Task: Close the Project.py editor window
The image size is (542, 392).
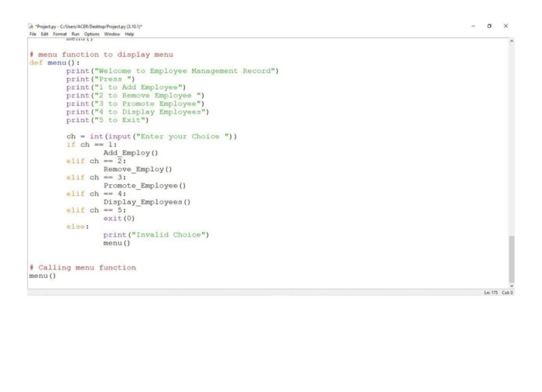Action: (506, 26)
